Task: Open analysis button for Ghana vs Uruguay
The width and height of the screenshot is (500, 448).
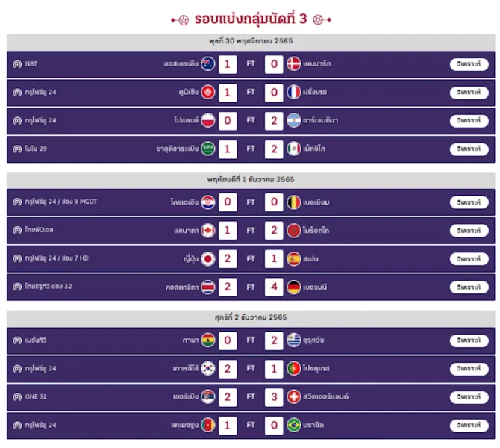Action: (469, 340)
